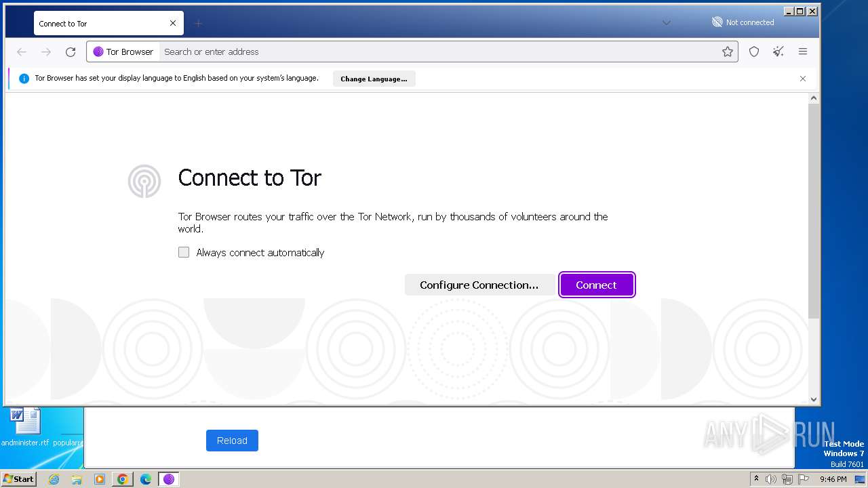Bookmark page with the star icon
The width and height of the screenshot is (868, 488).
point(728,52)
